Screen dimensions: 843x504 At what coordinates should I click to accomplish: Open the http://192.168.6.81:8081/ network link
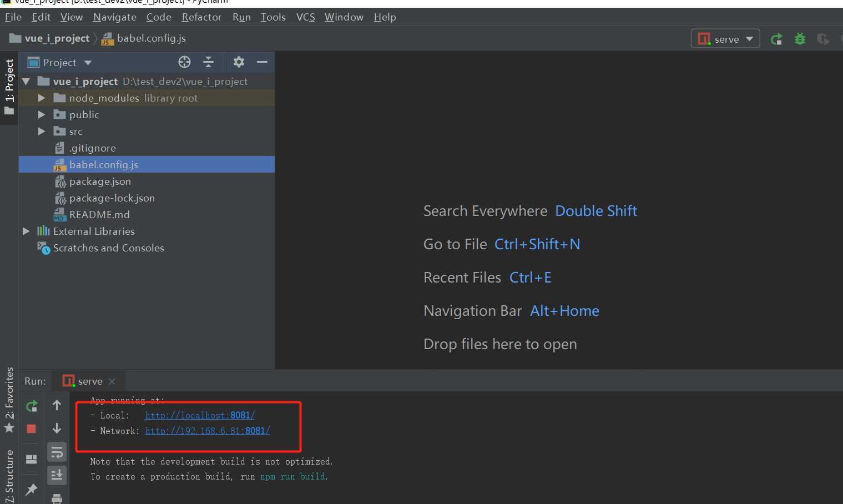(x=208, y=431)
